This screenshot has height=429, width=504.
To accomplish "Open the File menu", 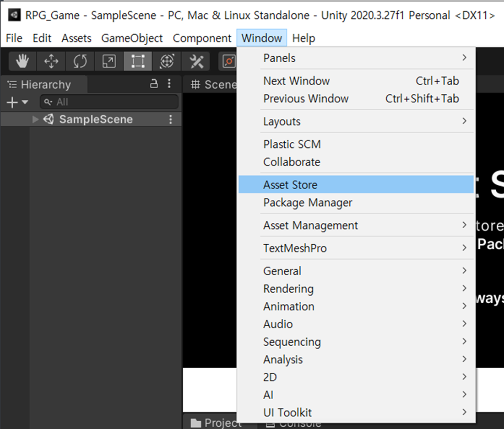I will pos(14,38).
